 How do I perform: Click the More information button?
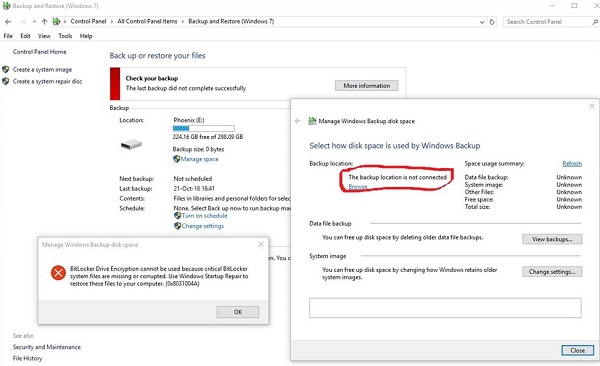click(x=367, y=85)
